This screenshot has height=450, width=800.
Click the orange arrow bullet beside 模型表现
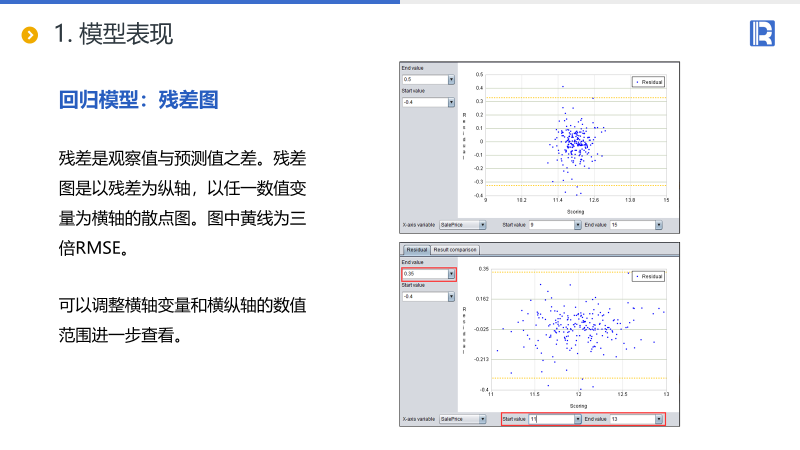(x=30, y=35)
